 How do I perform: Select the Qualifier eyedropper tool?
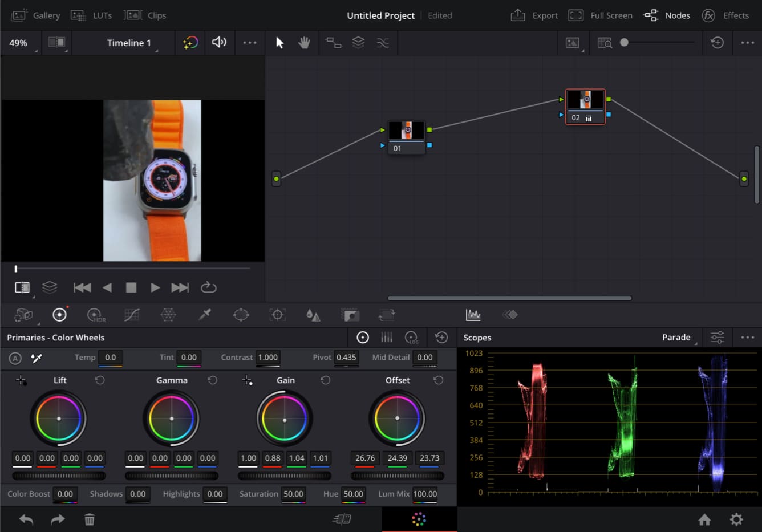coord(205,315)
